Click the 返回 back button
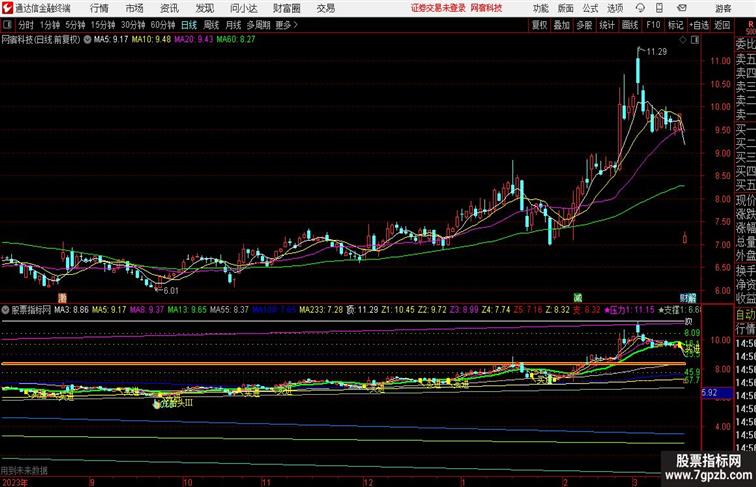 click(x=722, y=25)
